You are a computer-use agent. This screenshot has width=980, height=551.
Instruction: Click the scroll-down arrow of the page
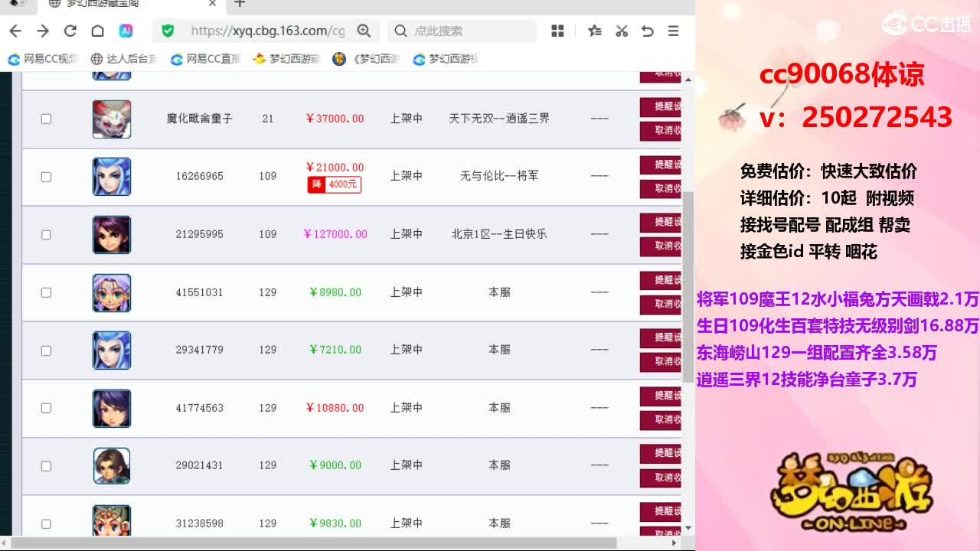[x=688, y=527]
